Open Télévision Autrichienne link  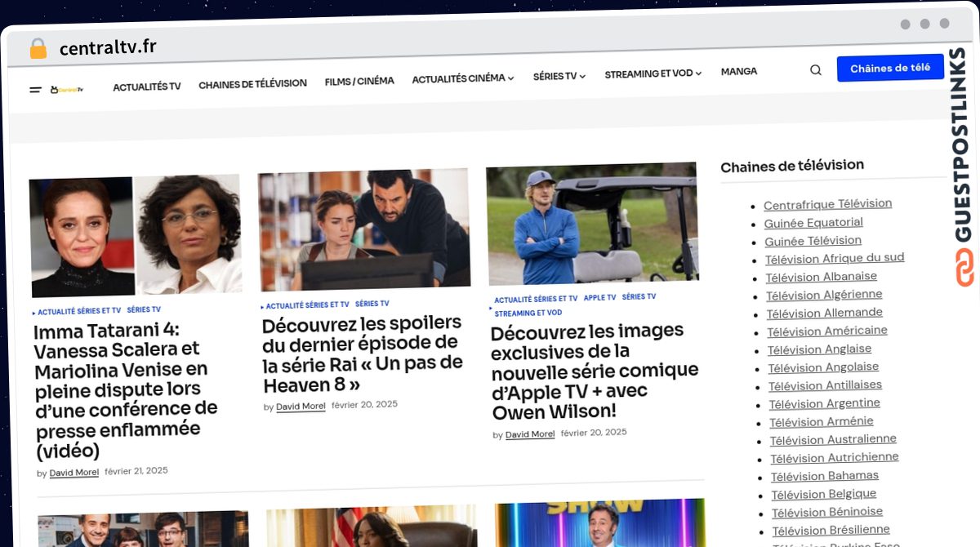pyautogui.click(x=835, y=458)
